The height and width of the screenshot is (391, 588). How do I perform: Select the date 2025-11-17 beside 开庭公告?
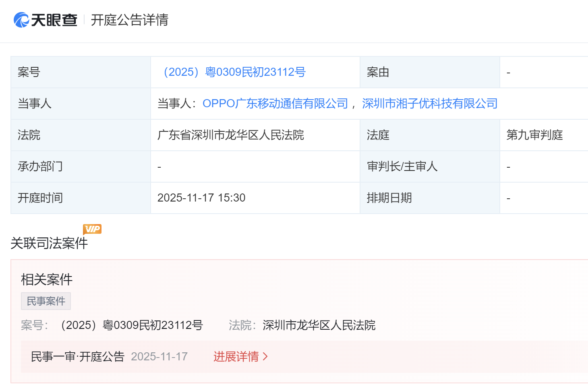(x=159, y=357)
